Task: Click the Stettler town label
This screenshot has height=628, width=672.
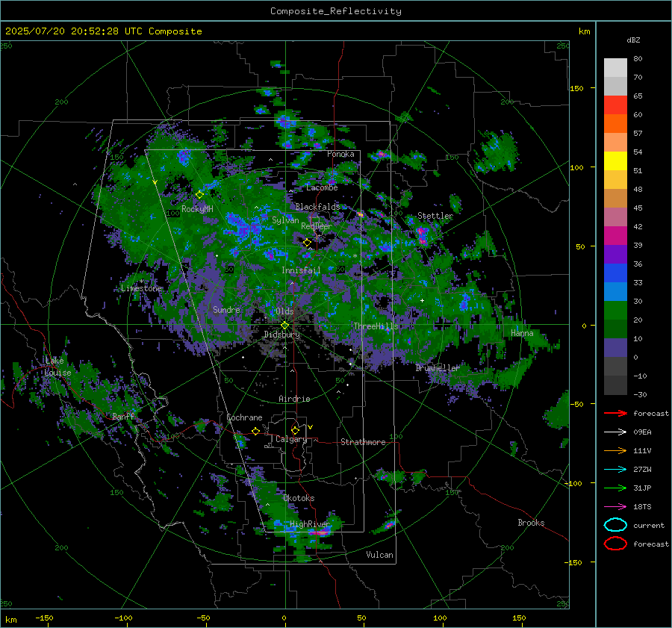Action: click(435, 216)
